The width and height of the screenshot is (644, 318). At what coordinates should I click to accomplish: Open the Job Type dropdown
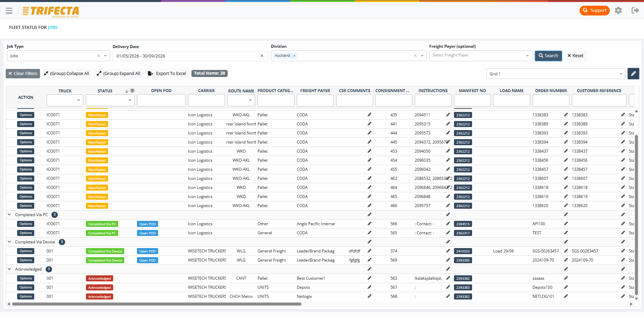(x=105, y=56)
